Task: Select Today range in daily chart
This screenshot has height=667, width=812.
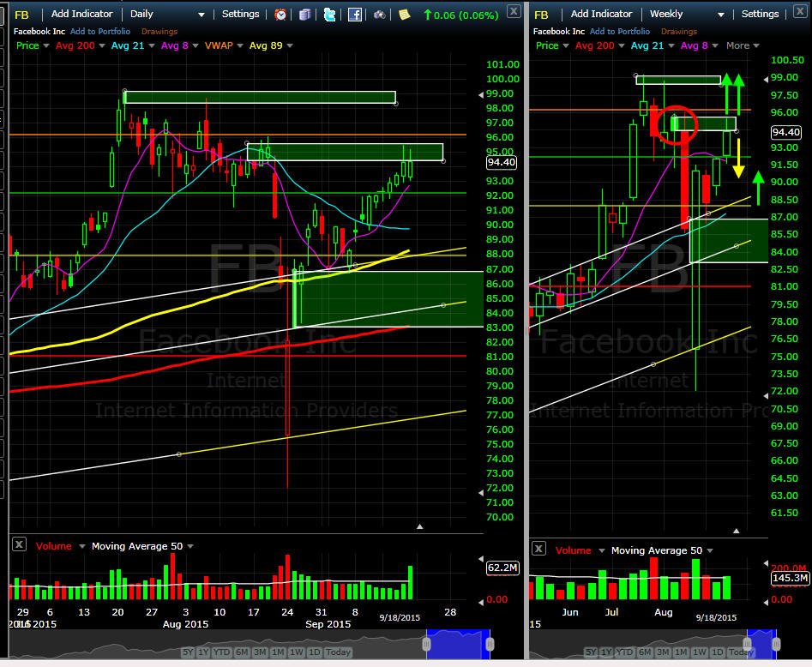Action: pos(338,652)
